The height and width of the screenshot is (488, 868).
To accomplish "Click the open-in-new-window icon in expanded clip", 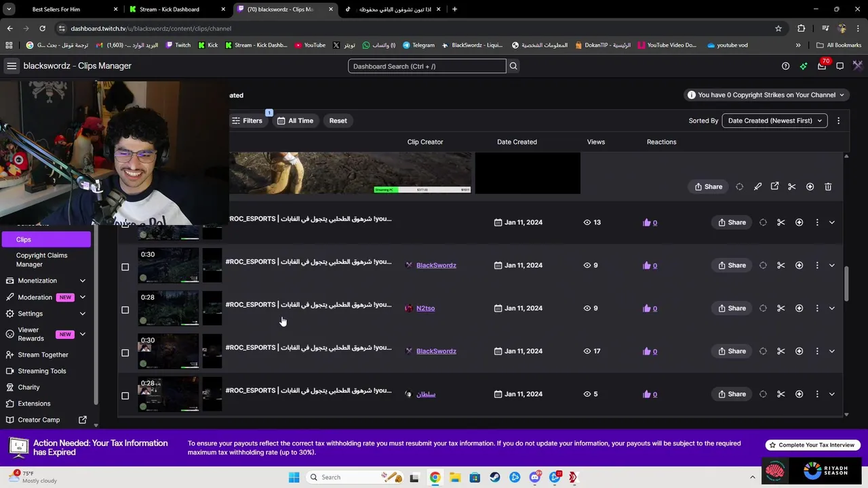I will click(774, 186).
